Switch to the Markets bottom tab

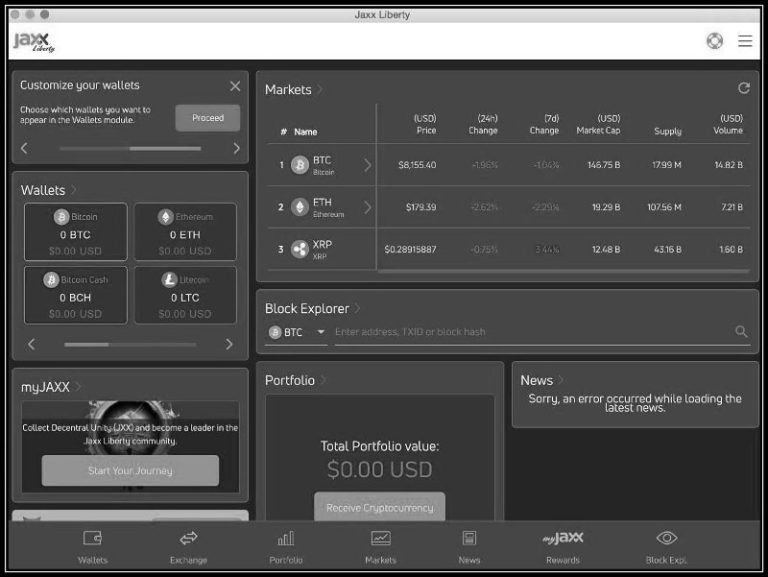coord(381,547)
